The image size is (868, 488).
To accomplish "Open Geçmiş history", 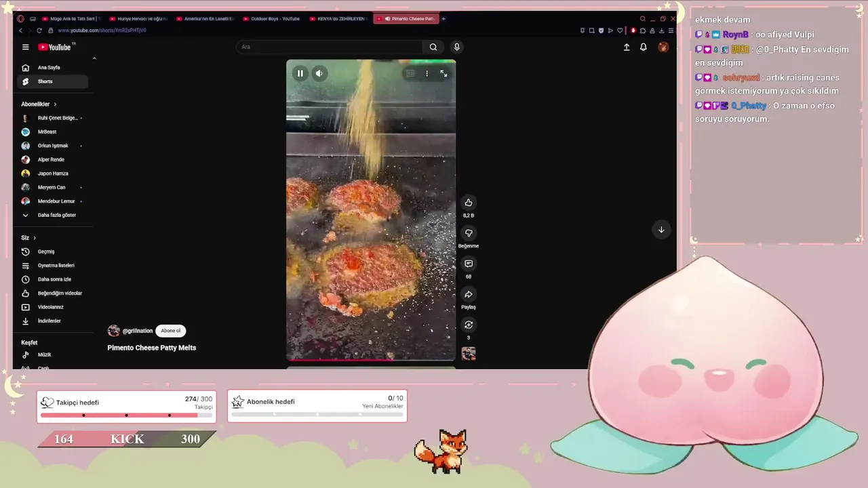I will (x=53, y=251).
